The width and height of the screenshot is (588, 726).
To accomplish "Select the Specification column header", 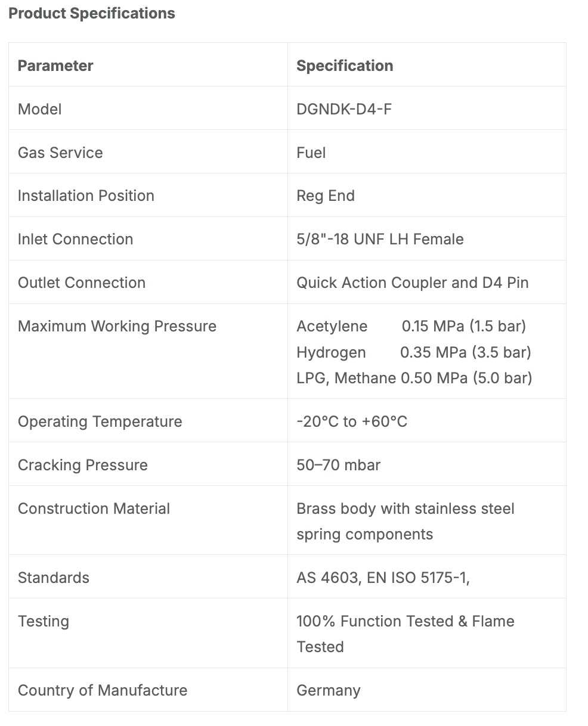I will [x=345, y=66].
